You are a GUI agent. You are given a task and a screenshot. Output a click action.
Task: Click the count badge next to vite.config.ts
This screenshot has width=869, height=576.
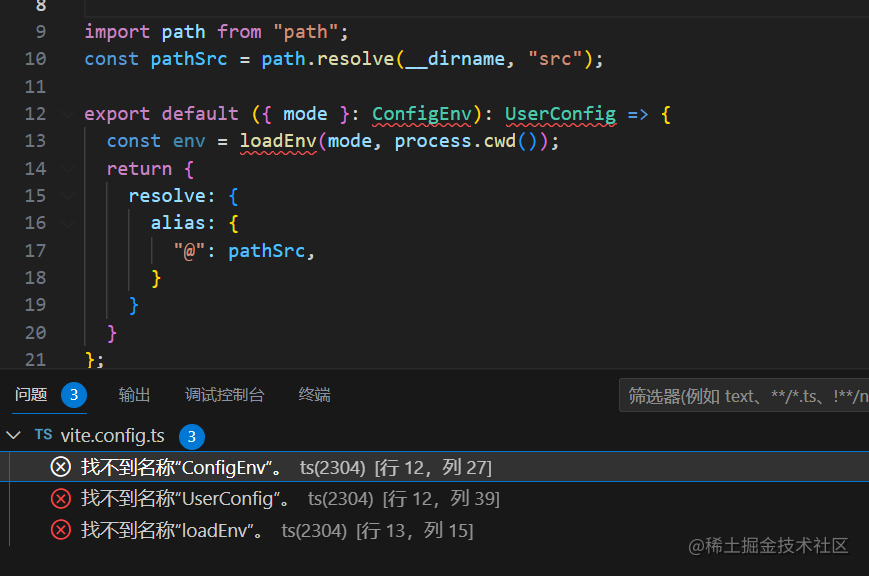(x=192, y=436)
